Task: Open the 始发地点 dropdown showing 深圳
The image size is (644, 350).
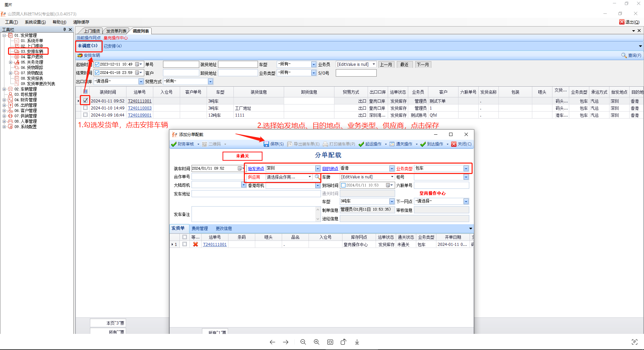Action: click(x=317, y=169)
